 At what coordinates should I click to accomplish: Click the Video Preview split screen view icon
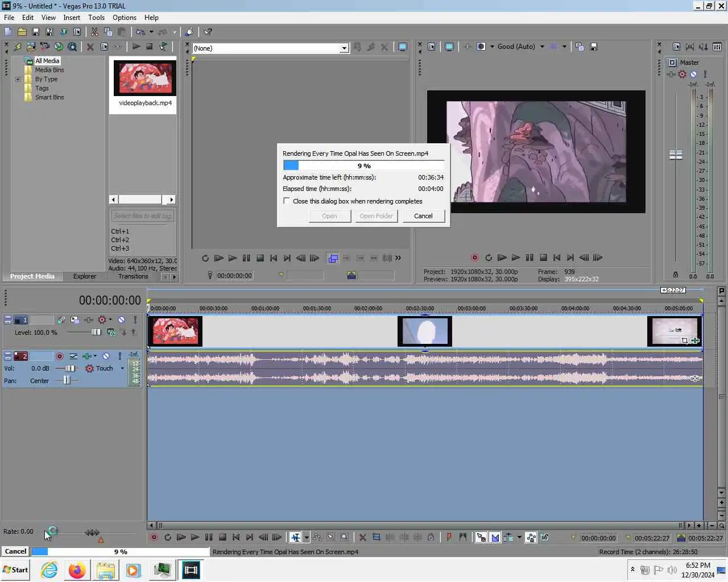(481, 47)
